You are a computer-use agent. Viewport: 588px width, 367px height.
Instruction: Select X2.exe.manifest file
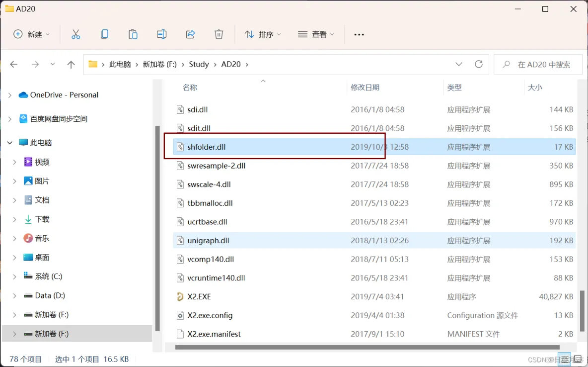coord(374,334)
